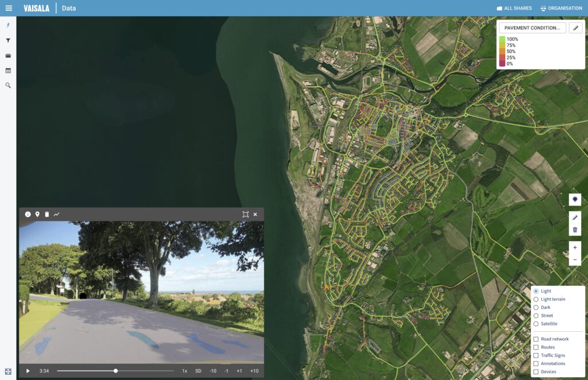
Task: Zoom out on the map
Action: (x=575, y=259)
